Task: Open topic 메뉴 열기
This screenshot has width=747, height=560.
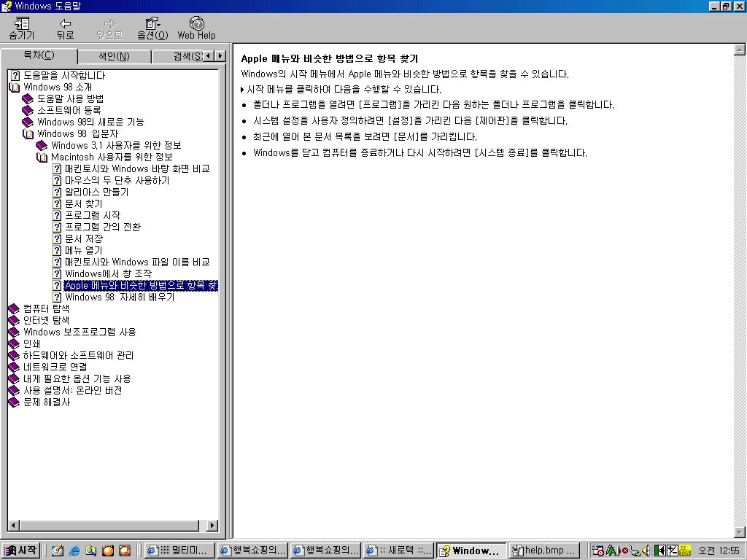Action: pyautogui.click(x=83, y=251)
